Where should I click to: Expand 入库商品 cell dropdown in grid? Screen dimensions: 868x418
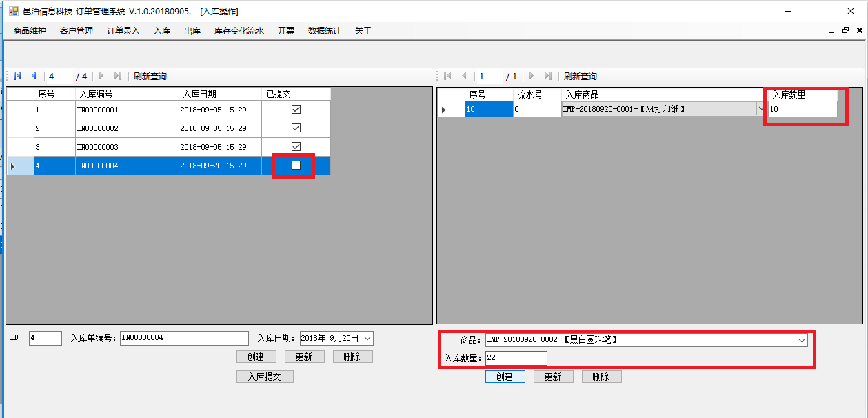[760, 109]
